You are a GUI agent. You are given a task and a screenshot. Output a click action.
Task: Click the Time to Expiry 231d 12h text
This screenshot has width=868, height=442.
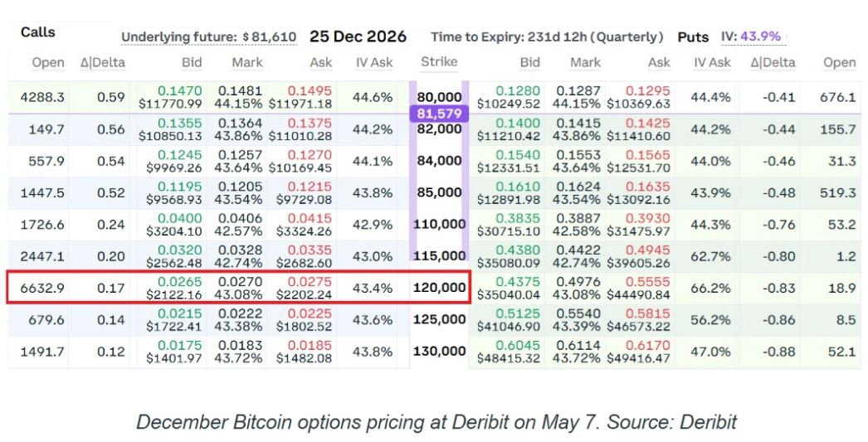[x=547, y=37]
